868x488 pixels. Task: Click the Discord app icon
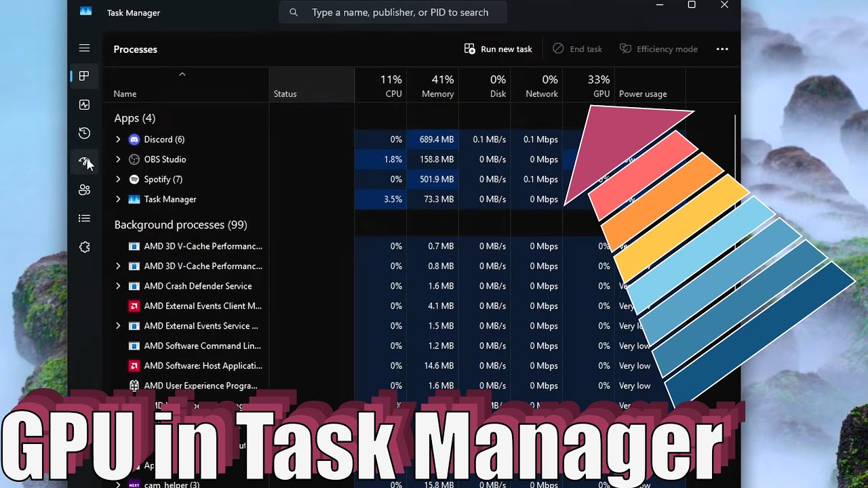[x=134, y=140]
